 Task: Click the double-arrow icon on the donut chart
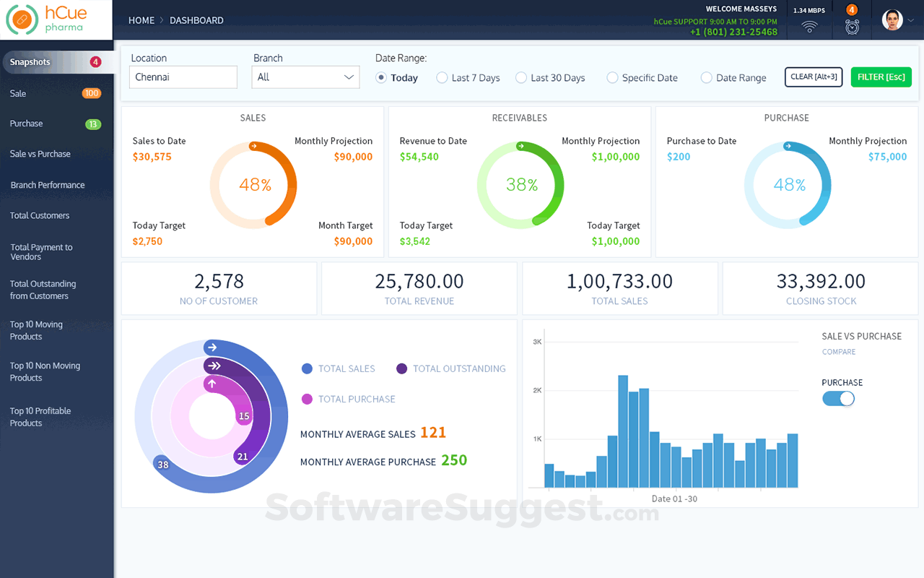[x=214, y=366]
